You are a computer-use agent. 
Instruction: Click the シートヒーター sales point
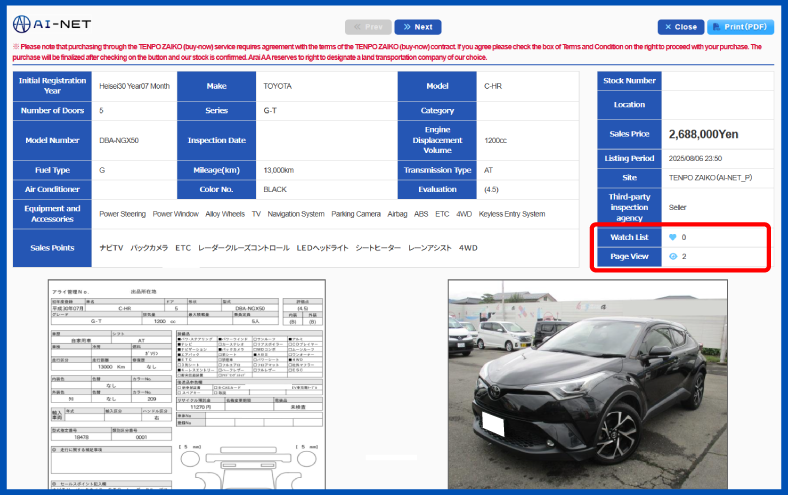[x=378, y=248]
